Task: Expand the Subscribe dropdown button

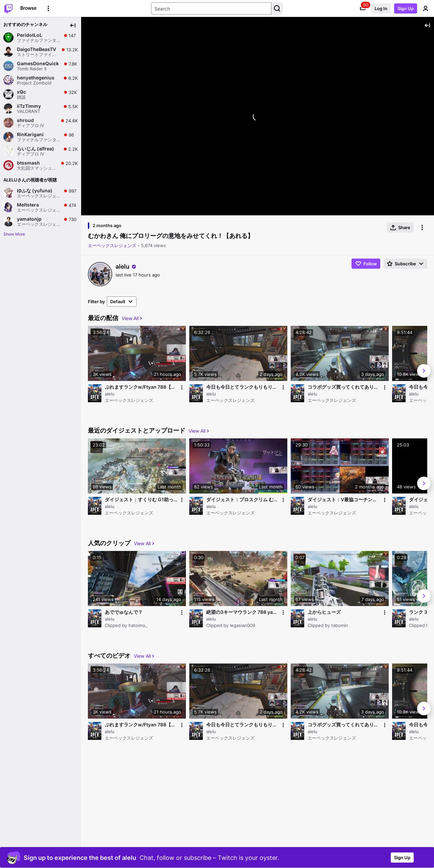Action: [405, 264]
